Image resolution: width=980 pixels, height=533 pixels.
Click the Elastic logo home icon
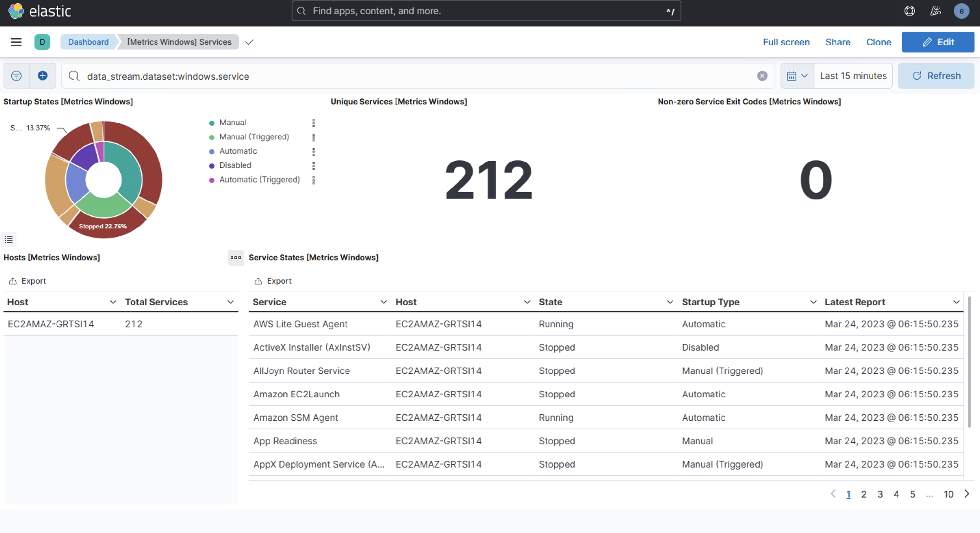(16, 11)
